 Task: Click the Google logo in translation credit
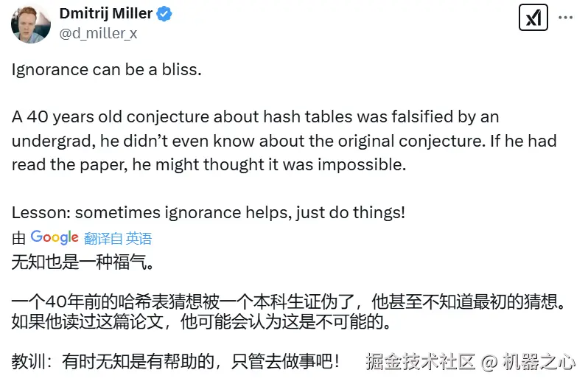55,237
